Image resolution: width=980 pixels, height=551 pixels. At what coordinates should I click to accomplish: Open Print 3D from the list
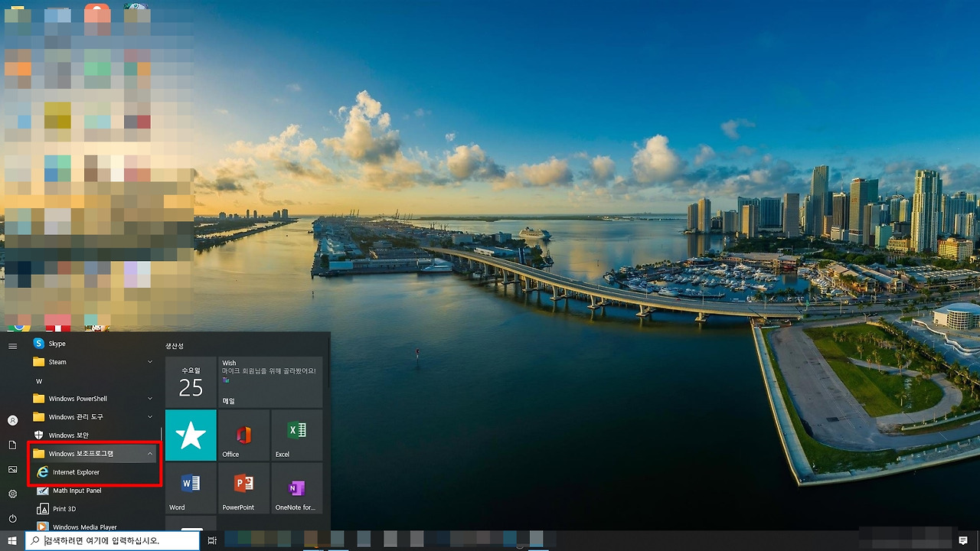(x=94, y=509)
